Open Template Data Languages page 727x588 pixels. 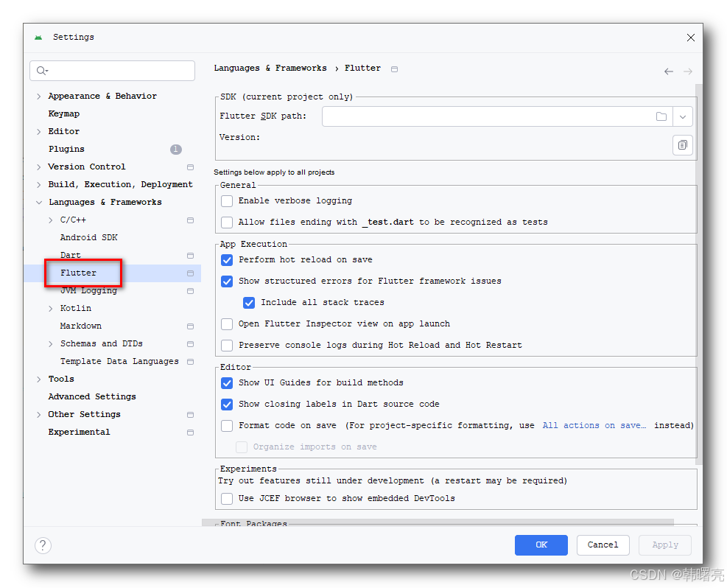tap(119, 361)
